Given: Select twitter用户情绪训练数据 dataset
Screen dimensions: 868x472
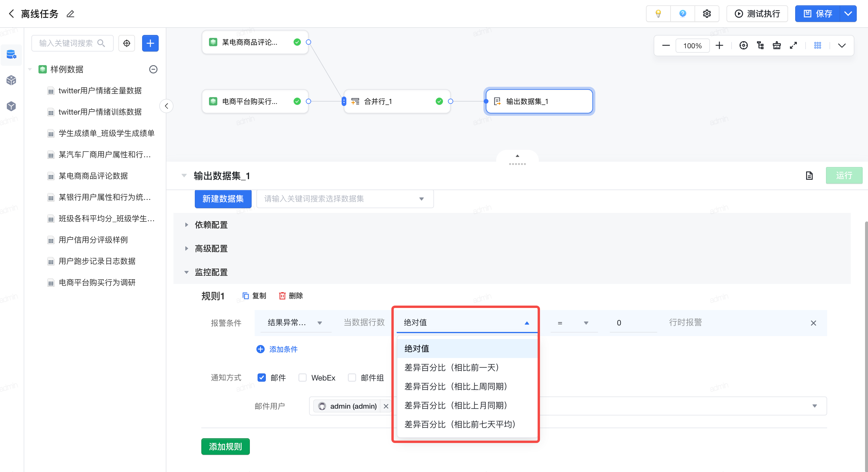Looking at the screenshot, I should tap(100, 112).
